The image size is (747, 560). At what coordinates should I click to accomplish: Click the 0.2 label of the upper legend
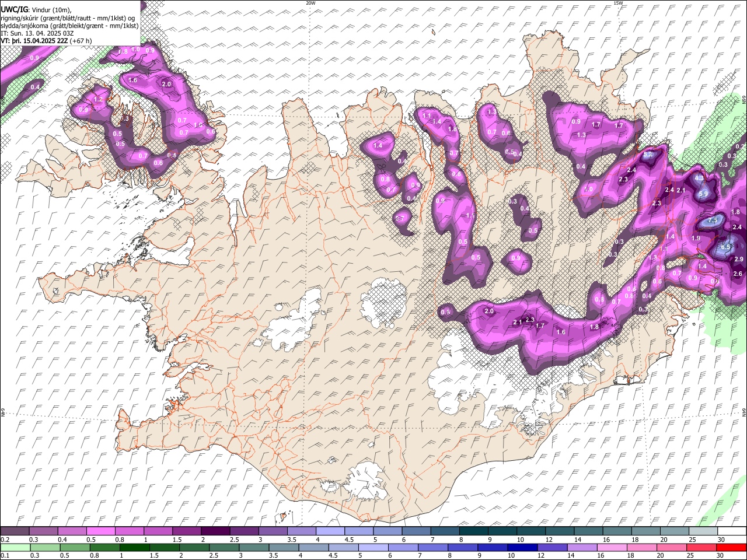[x=5, y=540]
